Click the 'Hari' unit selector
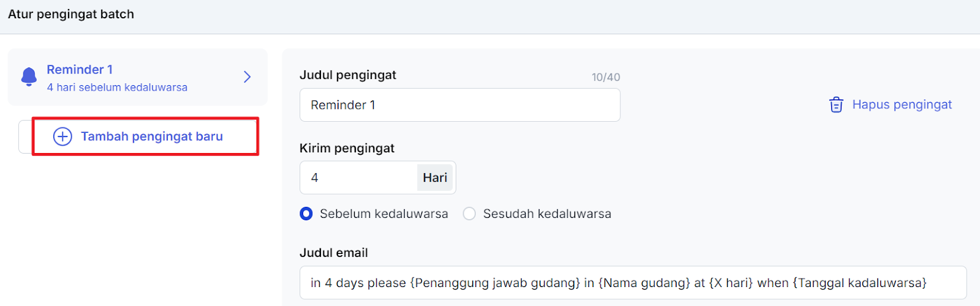Viewport: 980px width, 306px height. [x=435, y=178]
